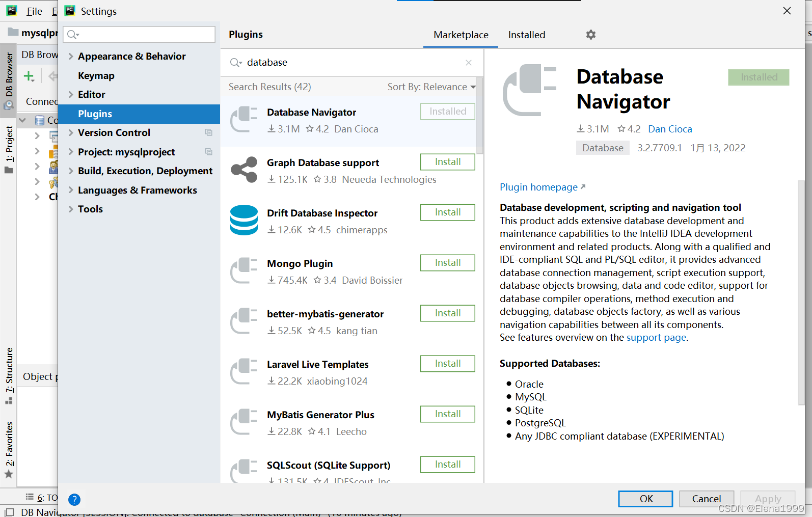Image resolution: width=812 pixels, height=517 pixels.
Task: Expand the Version Control settings node
Action: click(x=71, y=132)
